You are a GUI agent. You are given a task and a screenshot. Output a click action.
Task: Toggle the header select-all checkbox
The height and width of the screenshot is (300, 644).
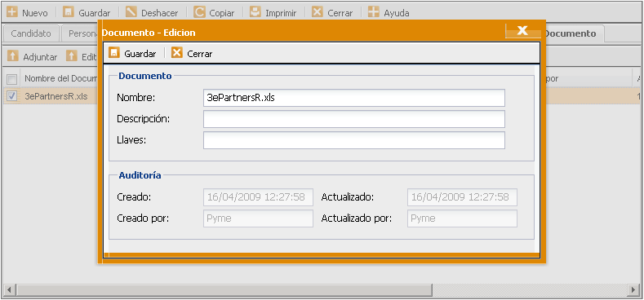tap(12, 79)
